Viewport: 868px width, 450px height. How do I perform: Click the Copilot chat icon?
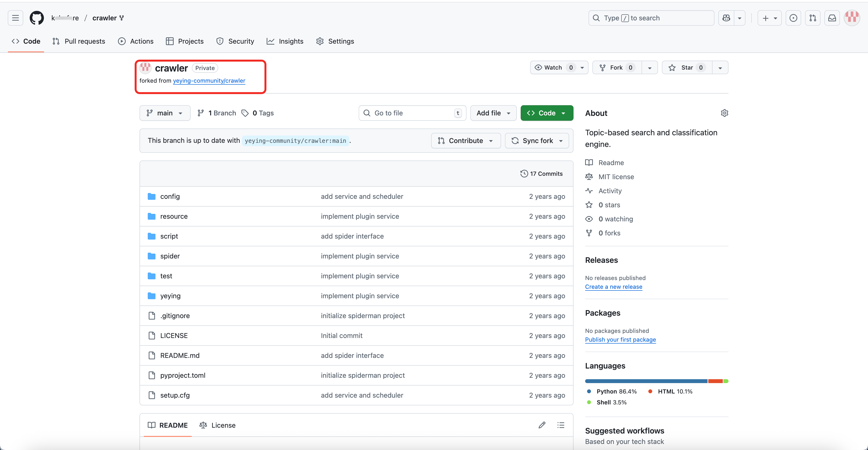coord(726,18)
